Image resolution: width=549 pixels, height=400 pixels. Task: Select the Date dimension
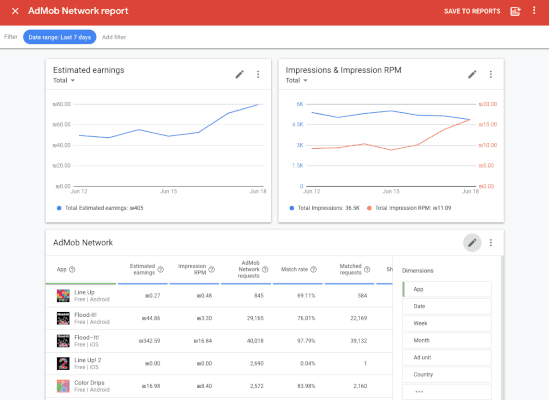[447, 306]
